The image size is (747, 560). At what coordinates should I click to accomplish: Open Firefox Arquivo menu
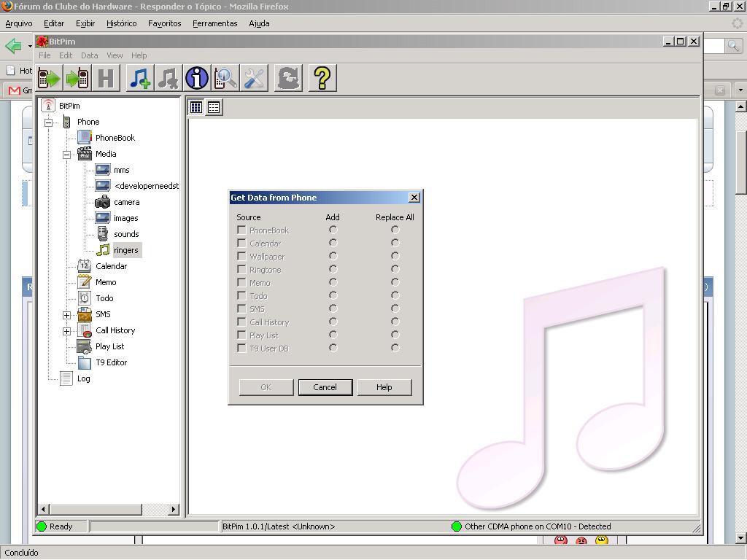[19, 23]
